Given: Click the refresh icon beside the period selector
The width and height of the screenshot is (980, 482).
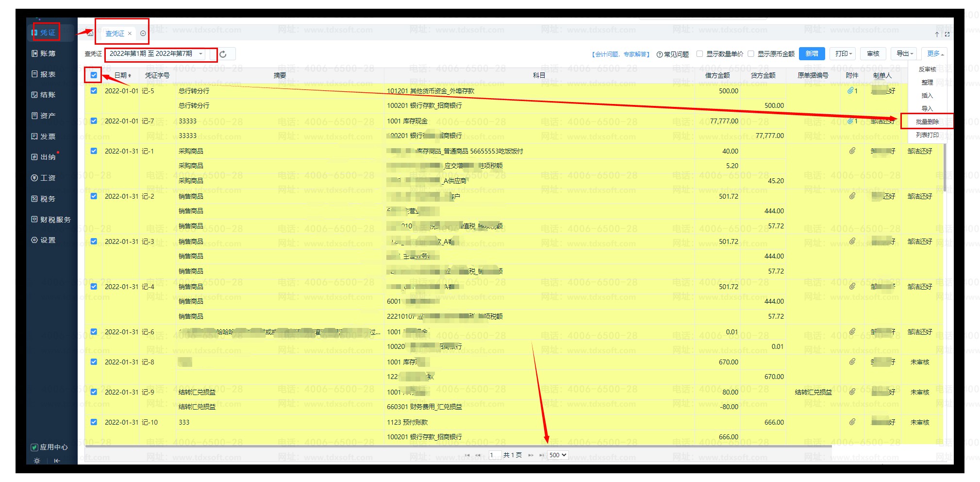Looking at the screenshot, I should tap(223, 54).
